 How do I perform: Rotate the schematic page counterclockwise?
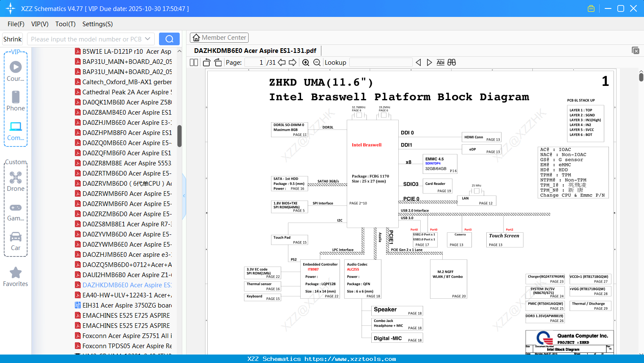[x=207, y=63]
